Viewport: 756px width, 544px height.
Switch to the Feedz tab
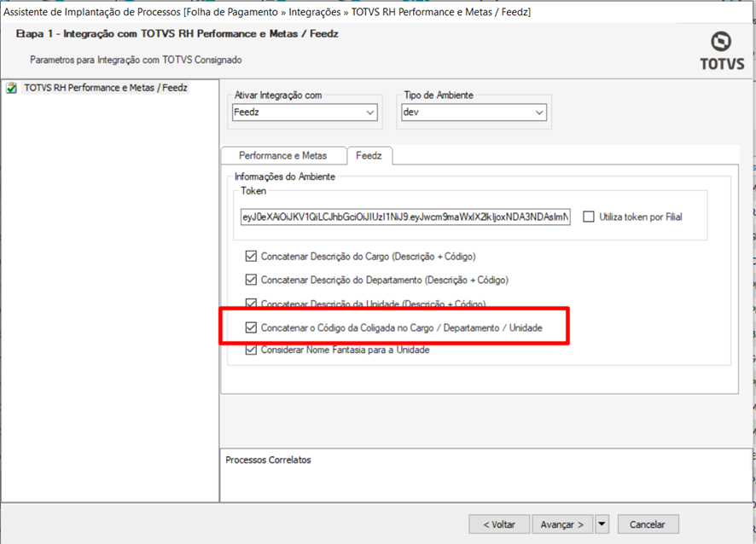coord(369,156)
